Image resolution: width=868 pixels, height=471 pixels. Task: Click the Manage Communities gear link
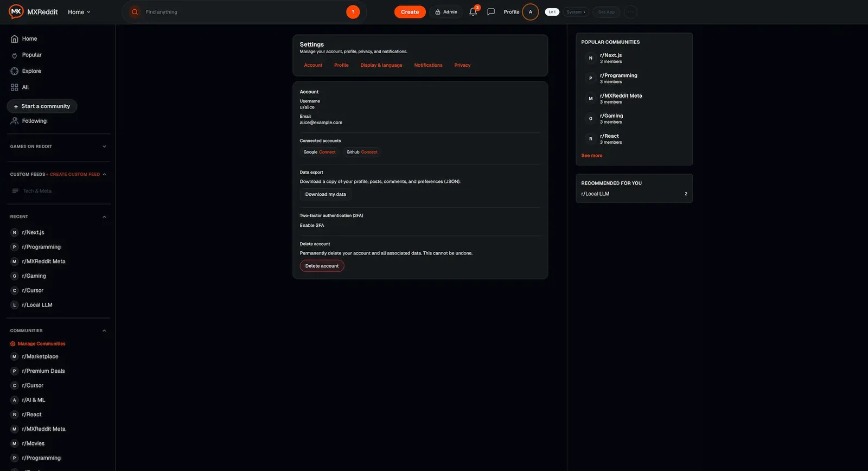38,344
